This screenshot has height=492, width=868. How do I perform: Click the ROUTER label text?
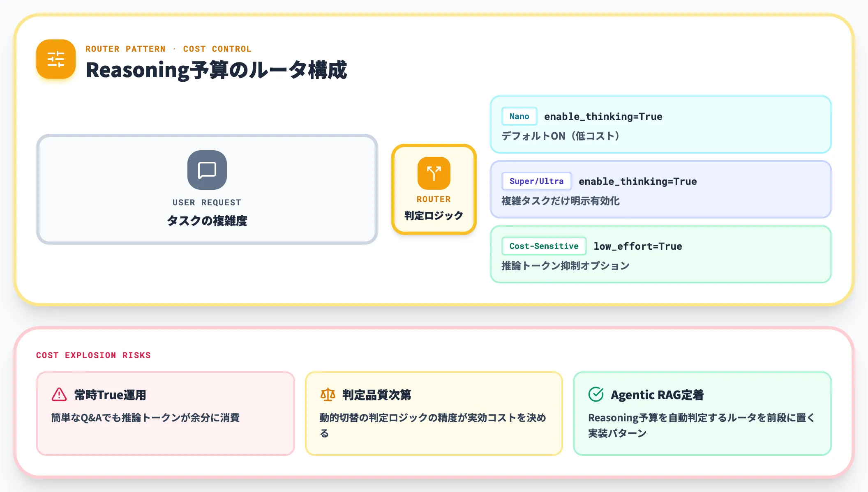(434, 199)
